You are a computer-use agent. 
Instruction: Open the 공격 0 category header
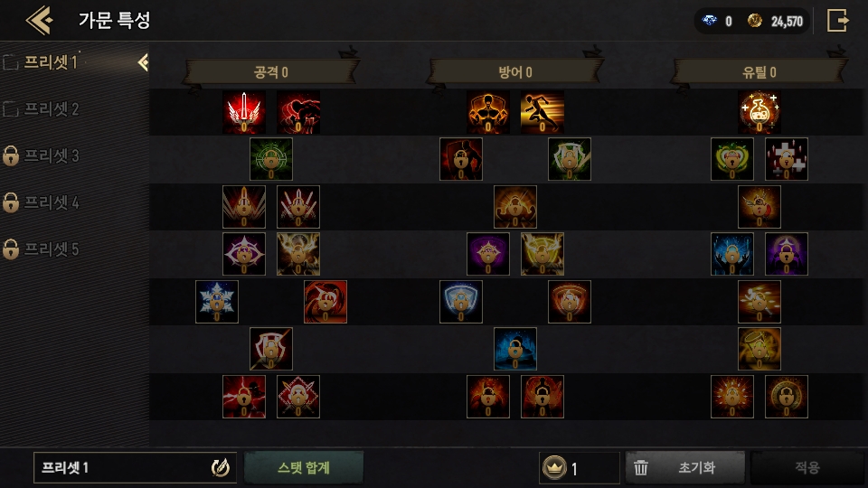pyautogui.click(x=270, y=72)
